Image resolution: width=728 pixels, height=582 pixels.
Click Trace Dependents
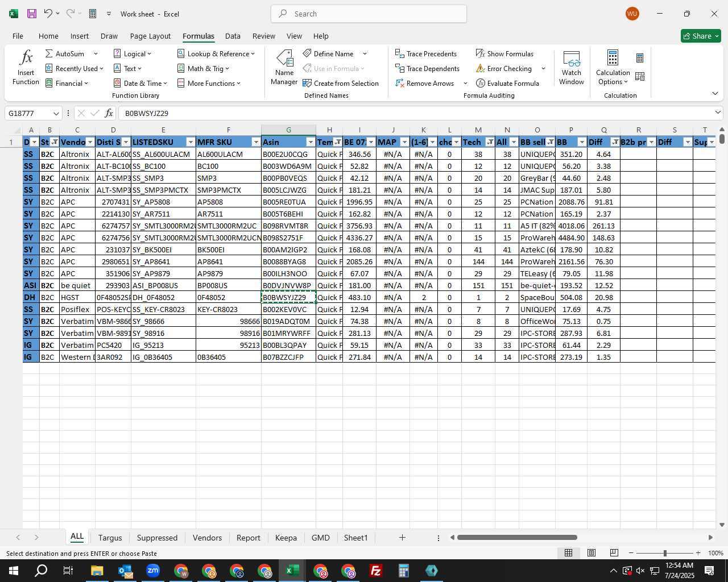427,68
